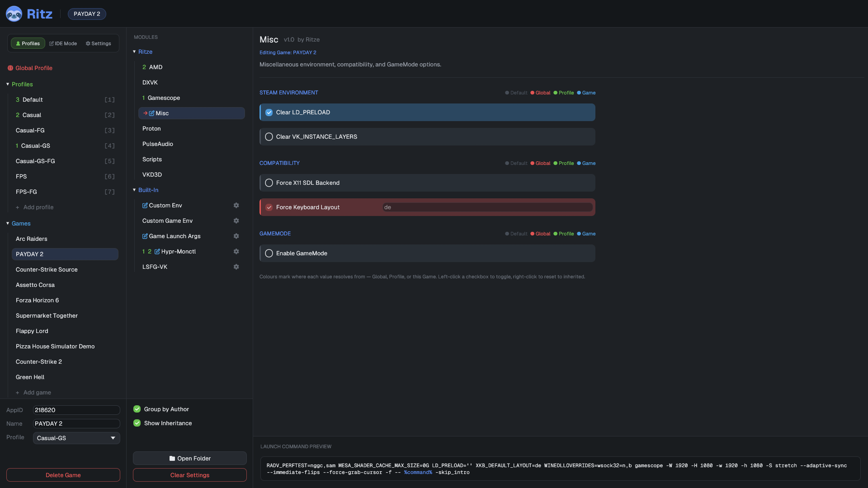Switch to the Profiles tab
The width and height of the screenshot is (868, 488).
tap(28, 43)
